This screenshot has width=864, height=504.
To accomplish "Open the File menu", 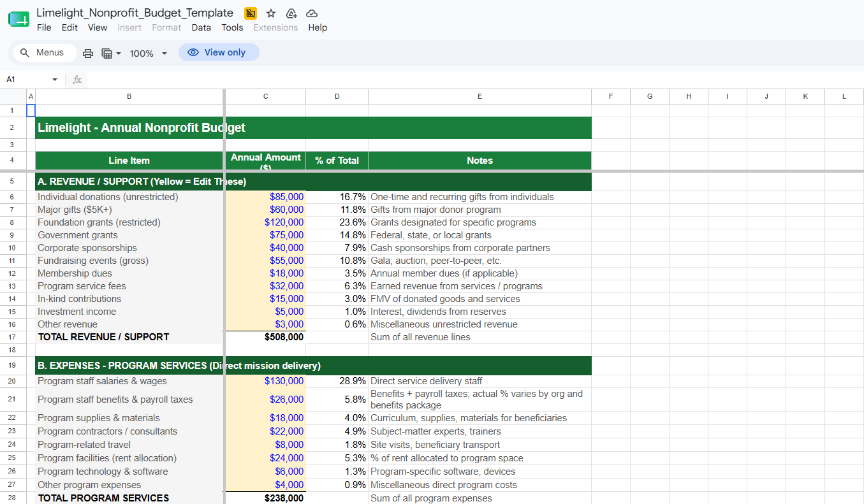I will click(x=44, y=27).
